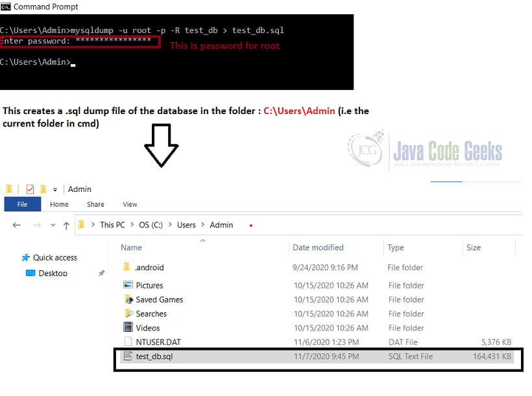This screenshot has height=396, width=532.
Task: Click the SQL Text File type cell
Action: (x=411, y=356)
